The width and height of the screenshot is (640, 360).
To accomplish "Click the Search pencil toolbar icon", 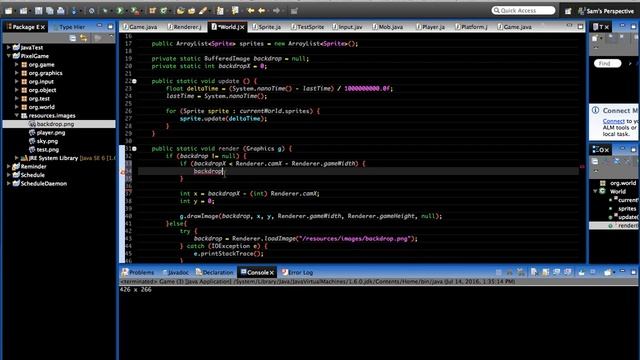I will pos(203,11).
